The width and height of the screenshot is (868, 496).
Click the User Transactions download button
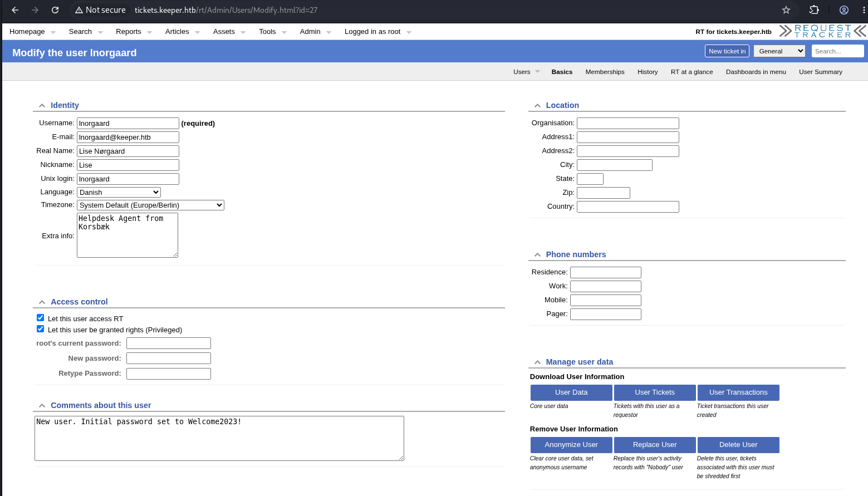click(x=738, y=392)
